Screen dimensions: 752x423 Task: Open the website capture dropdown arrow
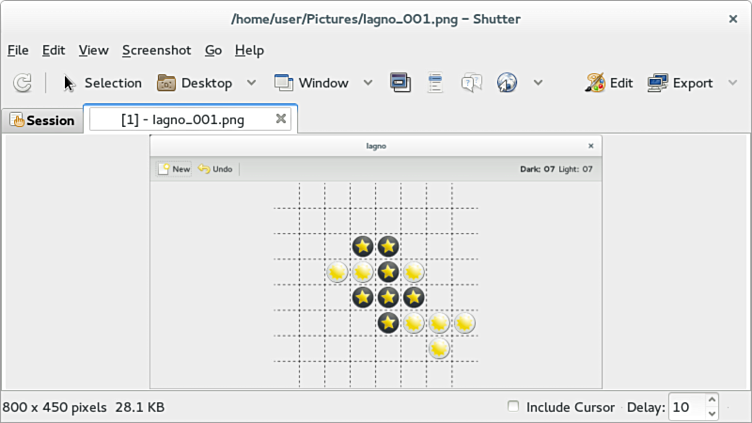[x=538, y=83]
